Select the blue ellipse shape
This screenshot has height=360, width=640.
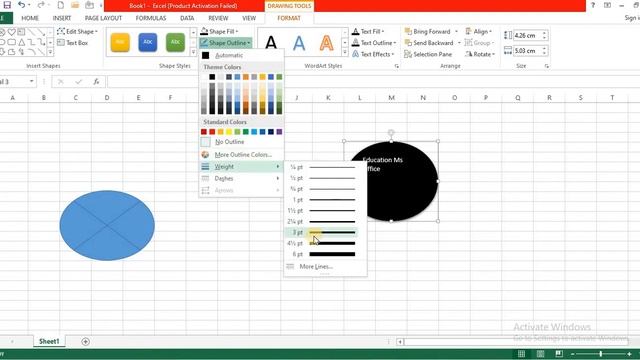(107, 225)
